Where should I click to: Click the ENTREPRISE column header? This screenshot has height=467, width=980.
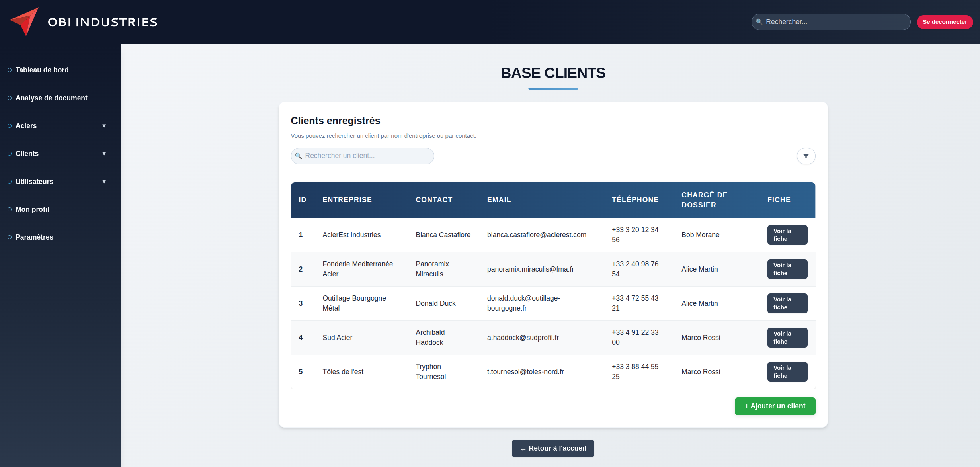(x=347, y=200)
